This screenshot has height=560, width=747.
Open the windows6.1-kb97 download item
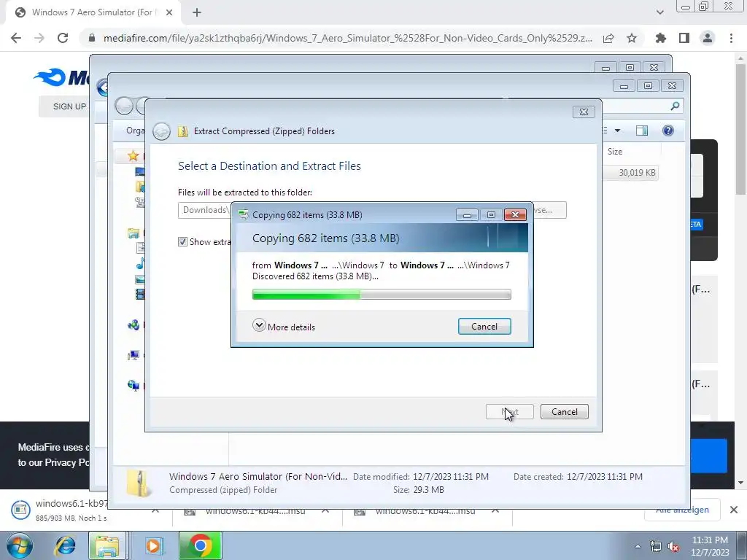60,510
